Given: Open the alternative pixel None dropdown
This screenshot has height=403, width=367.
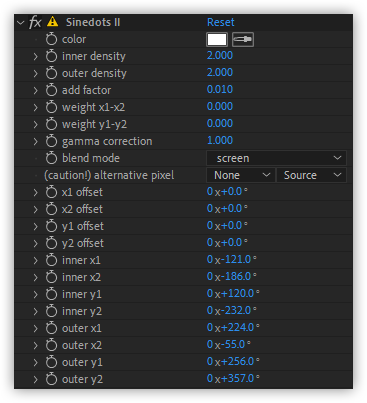Looking at the screenshot, I should (241, 175).
